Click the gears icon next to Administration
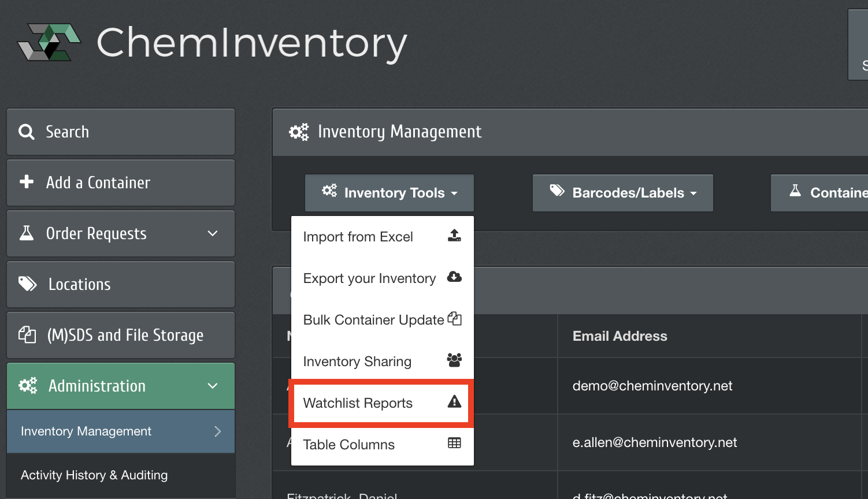Image resolution: width=868 pixels, height=499 pixels. pos(28,385)
